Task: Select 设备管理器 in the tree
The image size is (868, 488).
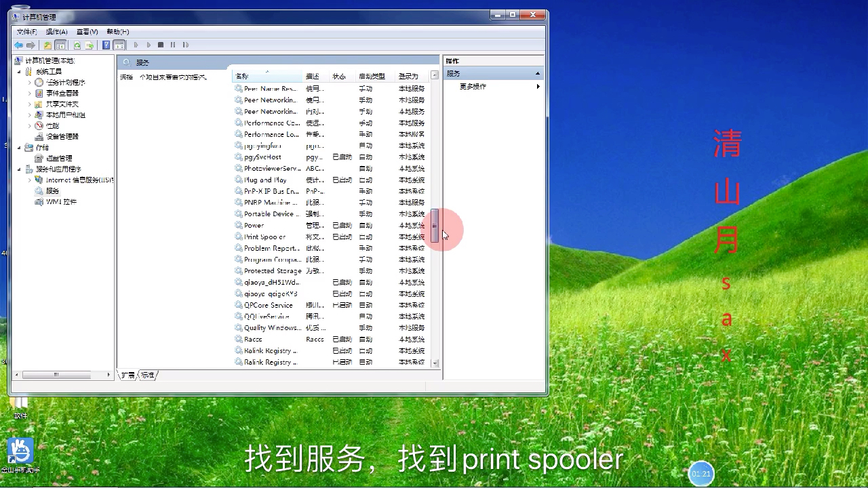Action: [x=62, y=137]
